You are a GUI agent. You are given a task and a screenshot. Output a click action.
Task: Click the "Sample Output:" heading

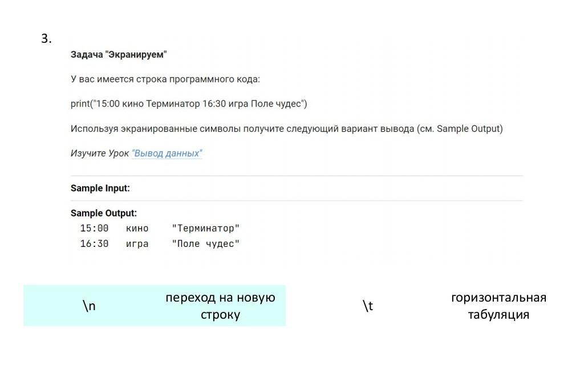(x=104, y=213)
